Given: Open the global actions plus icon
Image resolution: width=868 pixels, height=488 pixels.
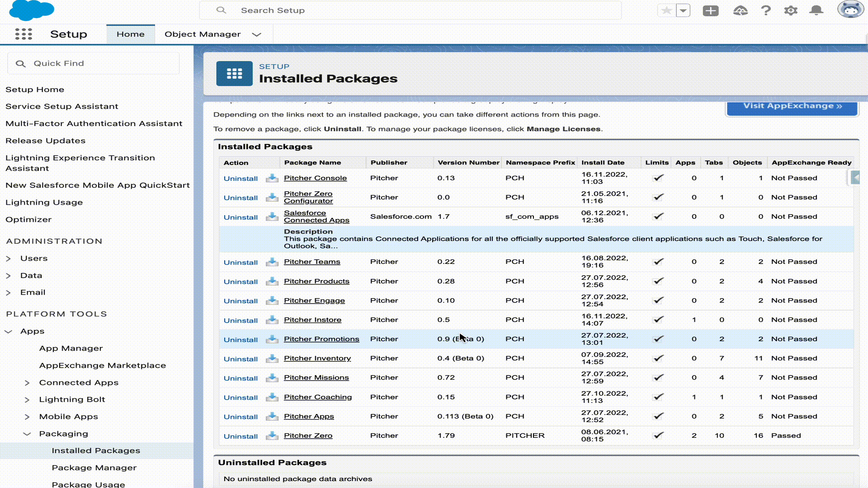Looking at the screenshot, I should tap(710, 10).
